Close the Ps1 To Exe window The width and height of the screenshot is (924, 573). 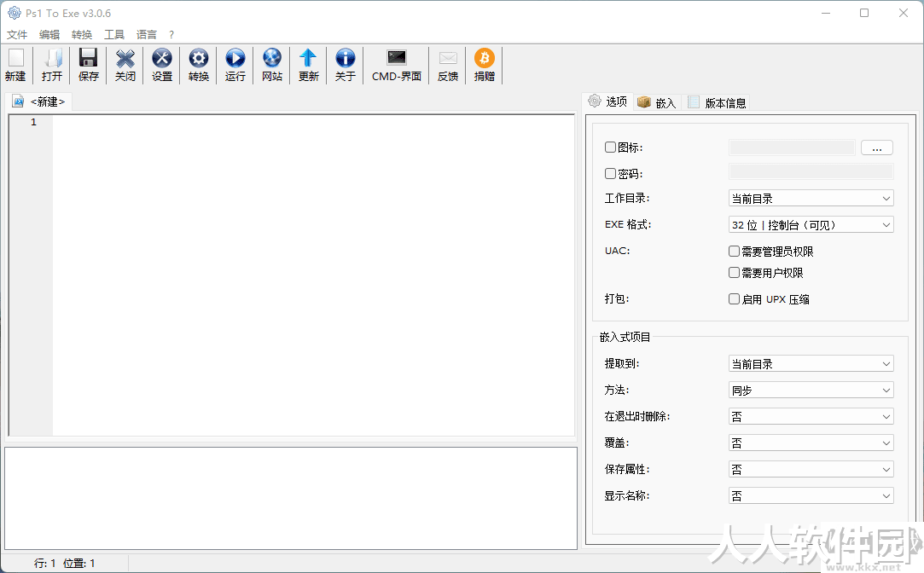904,13
